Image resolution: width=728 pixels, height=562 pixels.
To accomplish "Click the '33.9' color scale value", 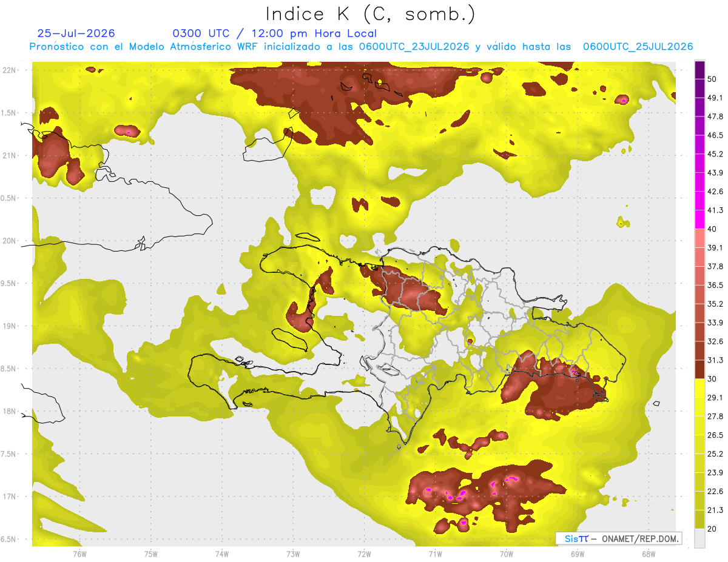I will pyautogui.click(x=715, y=323).
